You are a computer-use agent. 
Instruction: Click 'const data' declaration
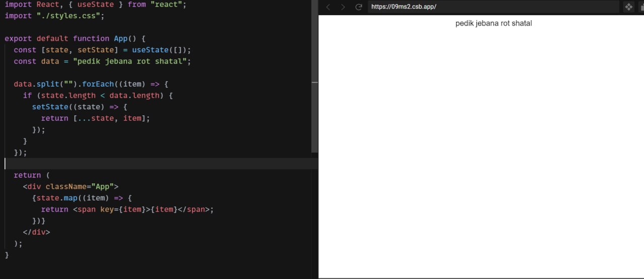point(36,61)
